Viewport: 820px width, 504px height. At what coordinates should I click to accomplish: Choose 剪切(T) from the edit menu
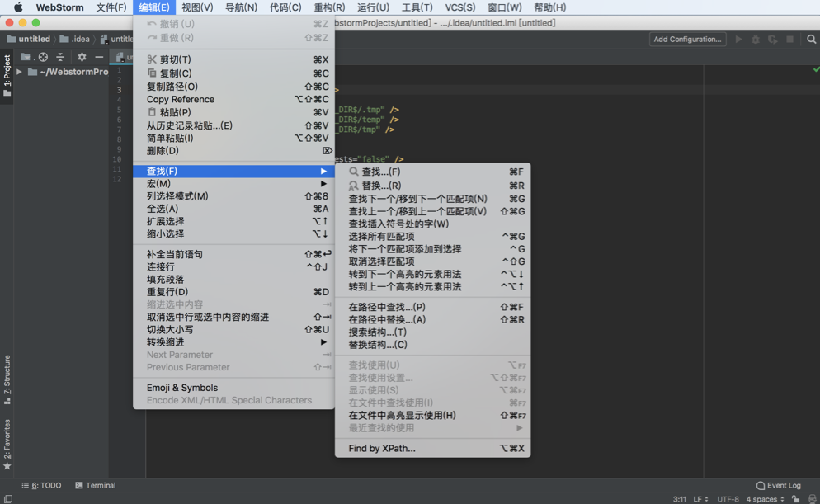click(x=233, y=59)
